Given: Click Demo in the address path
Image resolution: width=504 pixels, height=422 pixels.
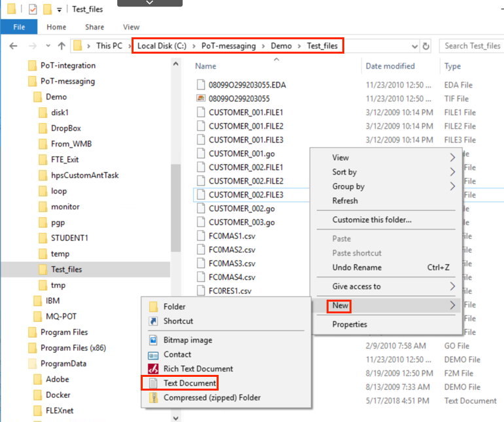Looking at the screenshot, I should 281,46.
